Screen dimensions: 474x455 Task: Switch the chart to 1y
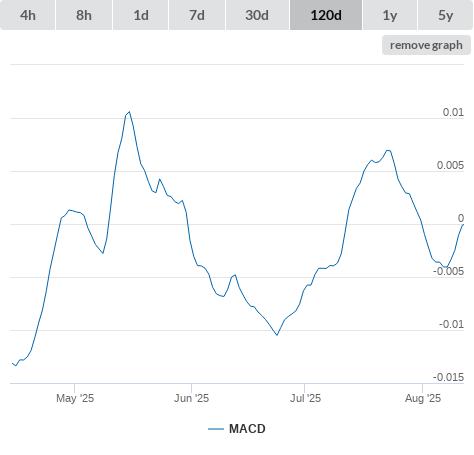(x=390, y=15)
